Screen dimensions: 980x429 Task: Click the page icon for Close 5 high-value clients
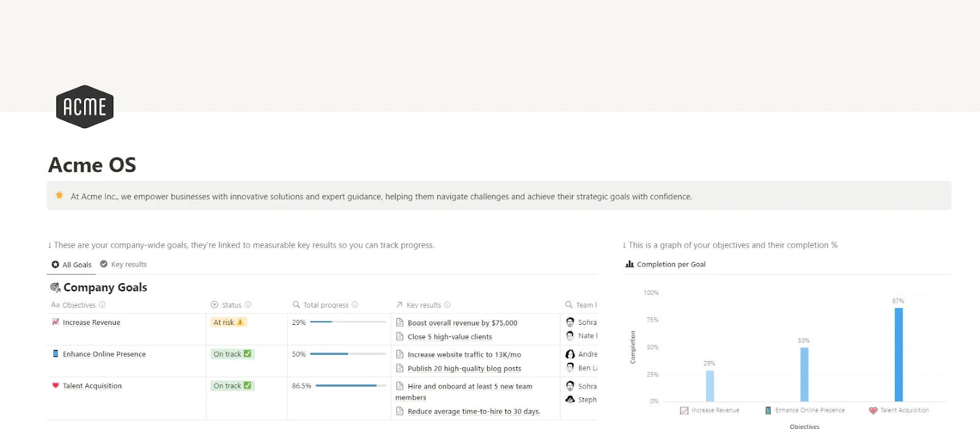click(400, 336)
